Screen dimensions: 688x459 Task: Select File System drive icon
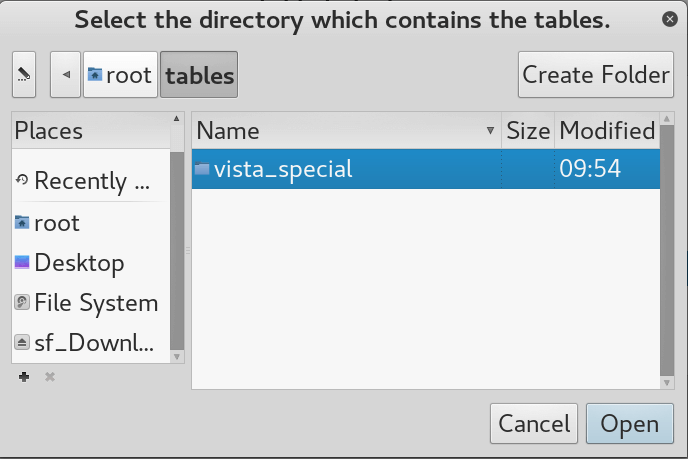[22, 303]
